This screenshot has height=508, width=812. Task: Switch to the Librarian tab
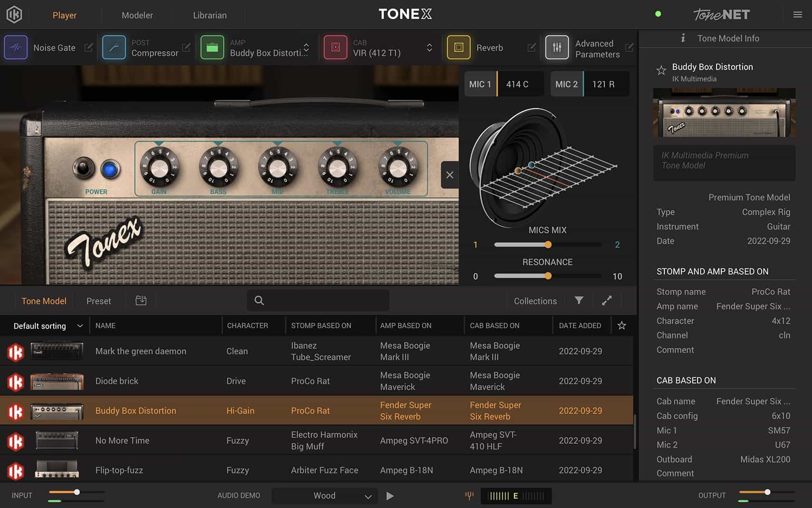tap(210, 15)
